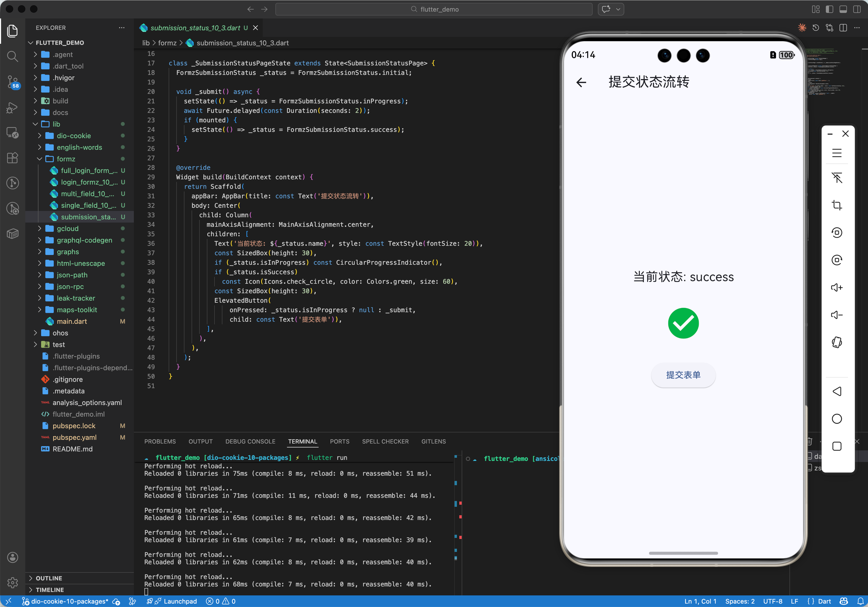868x607 pixels.
Task: Toggle the bottom panel layout icon
Action: click(x=843, y=9)
